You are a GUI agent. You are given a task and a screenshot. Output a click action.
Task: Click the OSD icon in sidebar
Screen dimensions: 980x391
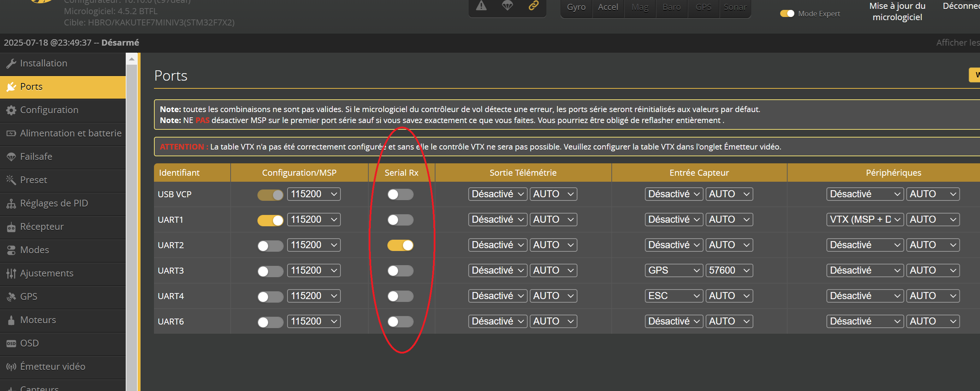[x=11, y=343]
